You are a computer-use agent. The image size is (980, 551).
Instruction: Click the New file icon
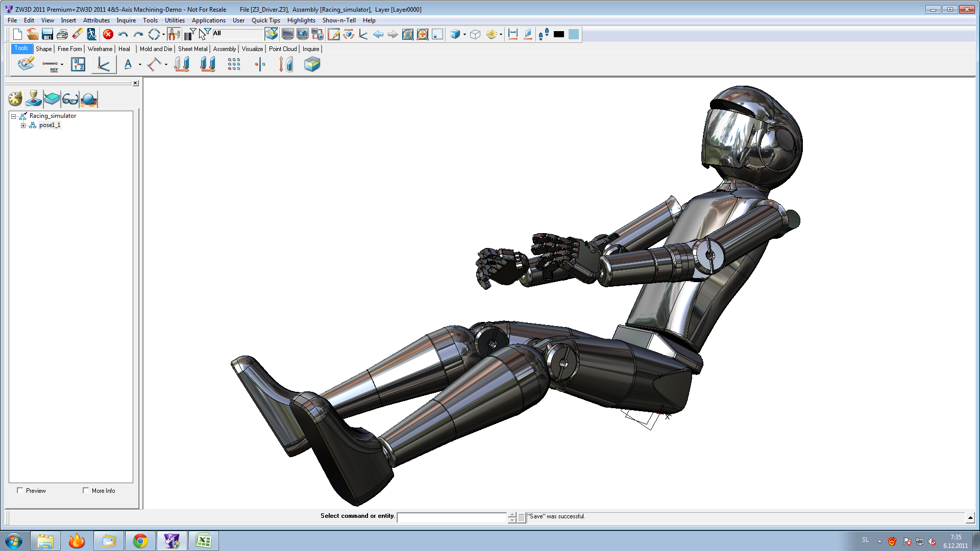pos(17,34)
